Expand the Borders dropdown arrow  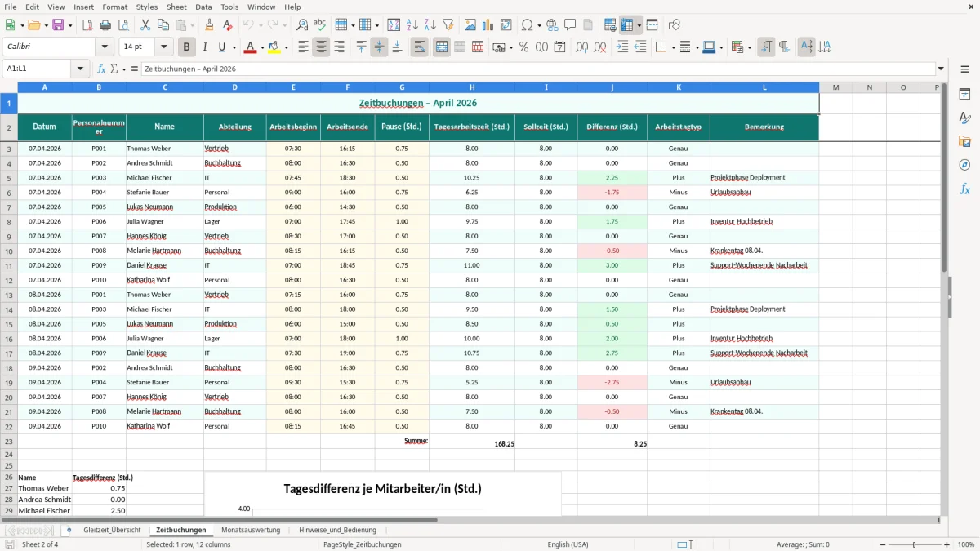pos(672,47)
